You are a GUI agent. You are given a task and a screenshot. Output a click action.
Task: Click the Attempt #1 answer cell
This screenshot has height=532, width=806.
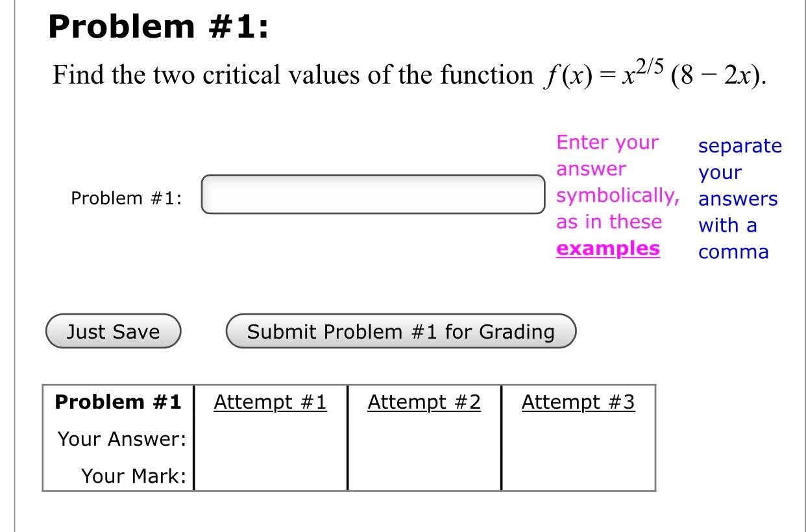271,438
